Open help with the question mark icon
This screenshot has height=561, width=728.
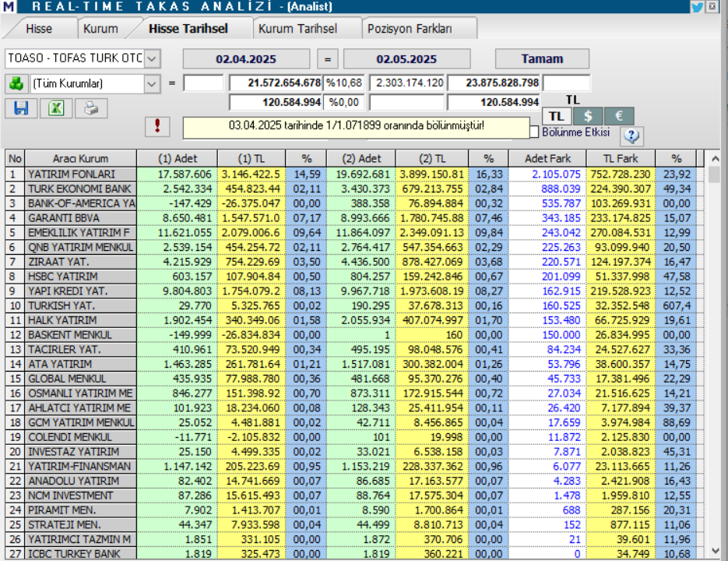[631, 136]
